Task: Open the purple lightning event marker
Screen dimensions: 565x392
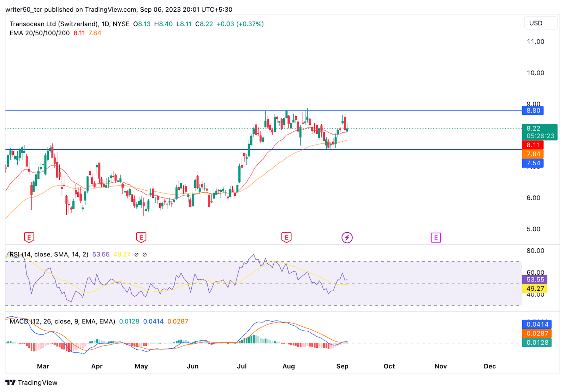Action: pos(347,238)
